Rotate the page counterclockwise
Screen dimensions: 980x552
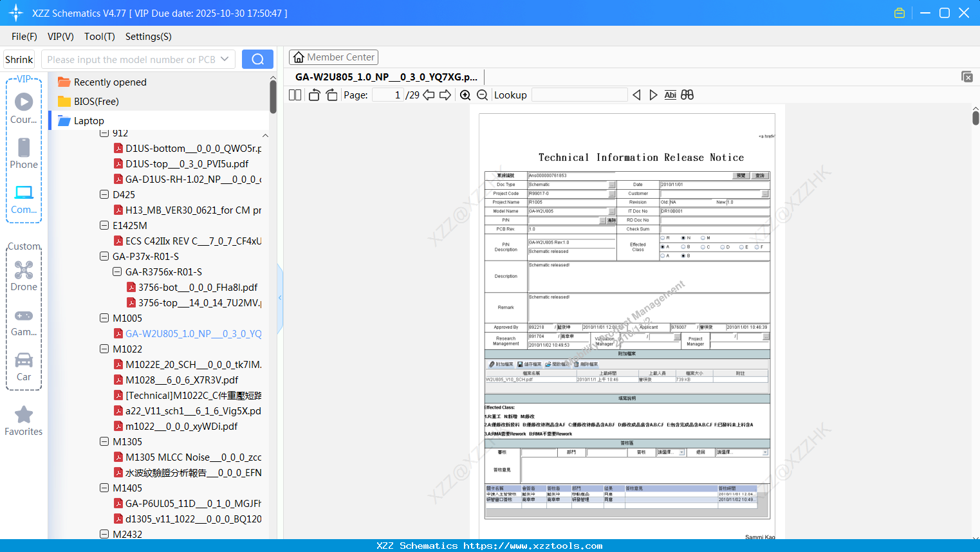coord(314,95)
